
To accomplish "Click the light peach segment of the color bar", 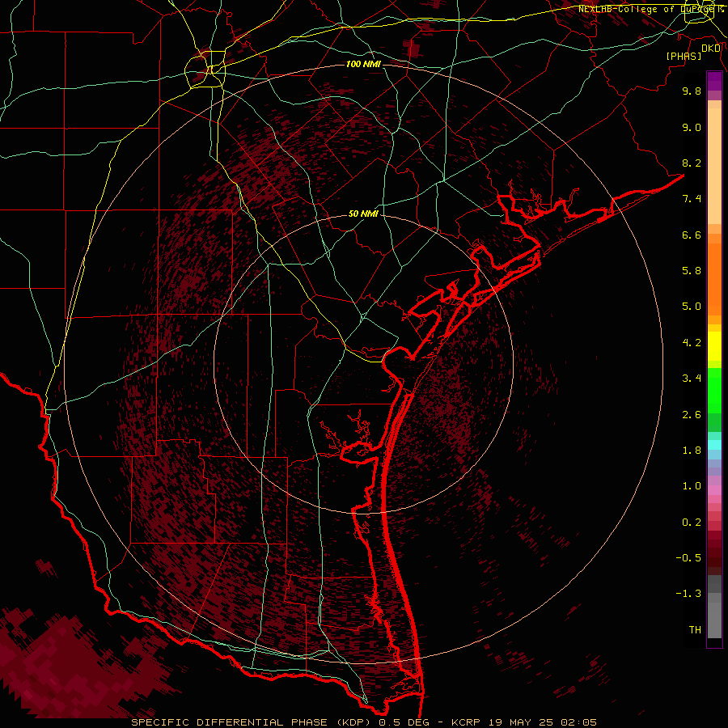I will (x=714, y=166).
